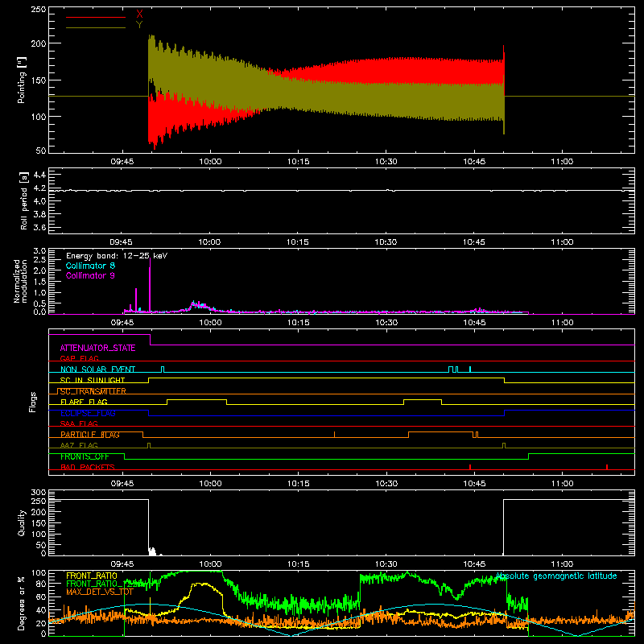Viewport: 644px width, 644px height.
Task: Click the 250 tick label on Pointing axis
Action: coord(39,9)
